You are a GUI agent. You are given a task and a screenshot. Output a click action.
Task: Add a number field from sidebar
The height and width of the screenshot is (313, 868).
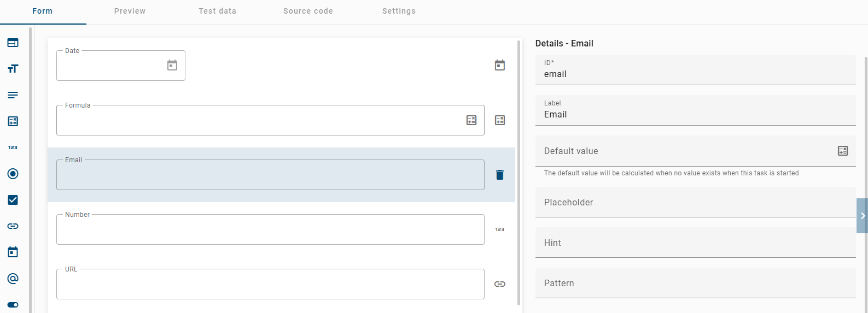13,147
